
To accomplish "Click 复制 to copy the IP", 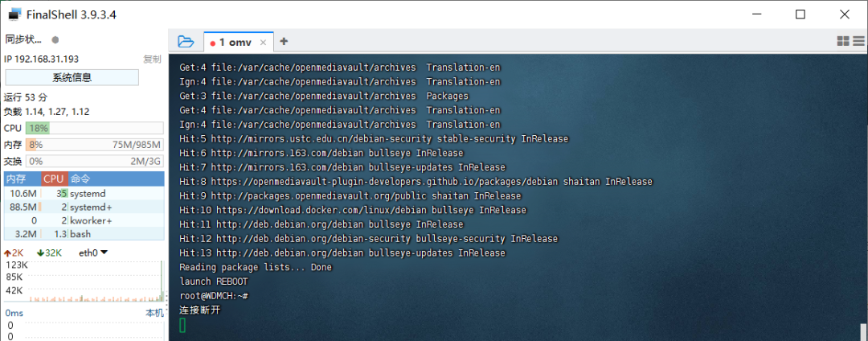I will click(152, 60).
